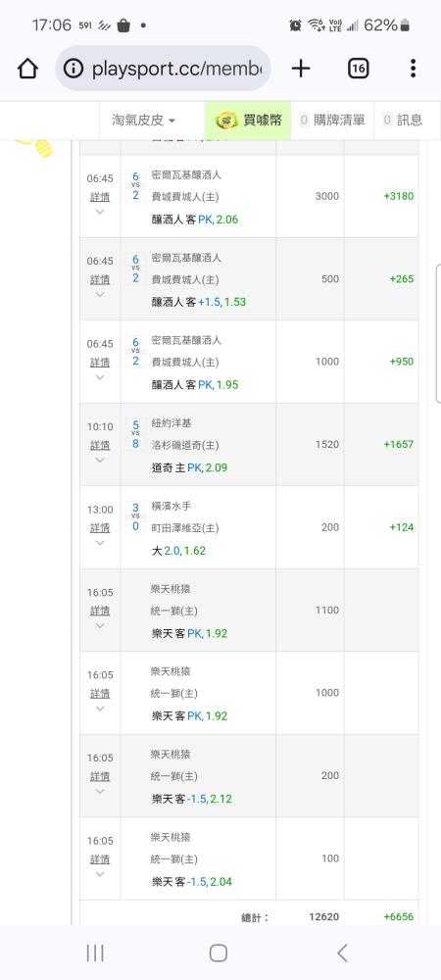441x980 pixels.
Task: Expand chevron under the 13:00 match row
Action: coord(100,543)
